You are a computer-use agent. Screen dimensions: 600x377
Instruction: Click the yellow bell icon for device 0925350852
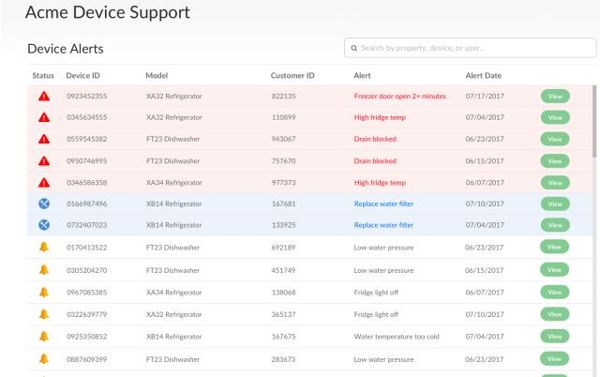[44, 336]
